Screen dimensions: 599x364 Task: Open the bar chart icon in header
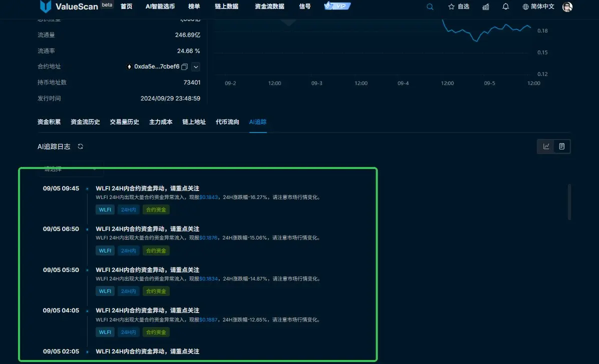point(485,6)
